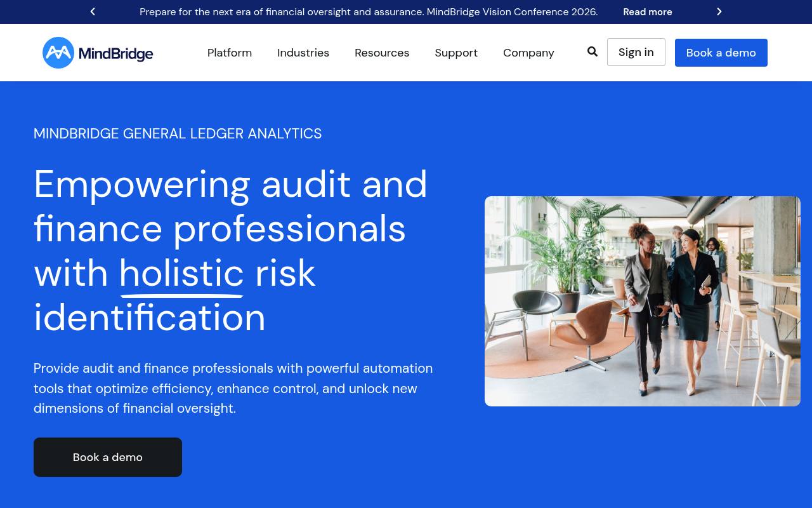Click the office professionals hero image
The image size is (812, 508).
[x=643, y=301]
